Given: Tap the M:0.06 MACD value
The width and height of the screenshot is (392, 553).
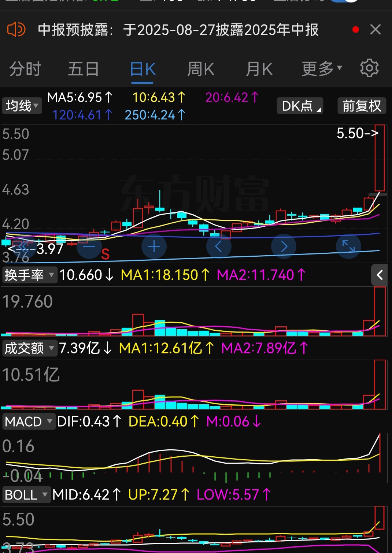Looking at the screenshot, I should 233,422.
